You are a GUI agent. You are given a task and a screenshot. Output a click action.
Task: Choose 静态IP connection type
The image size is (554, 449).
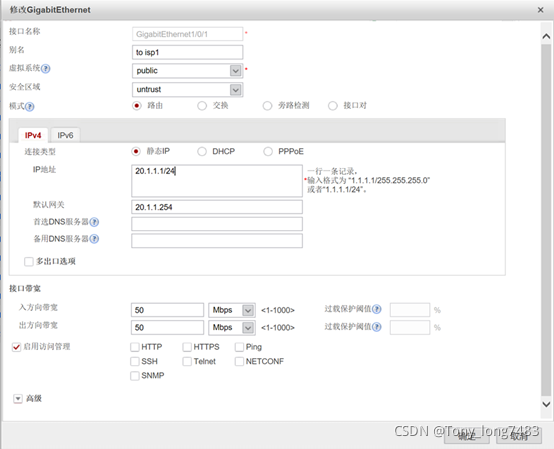(136, 152)
